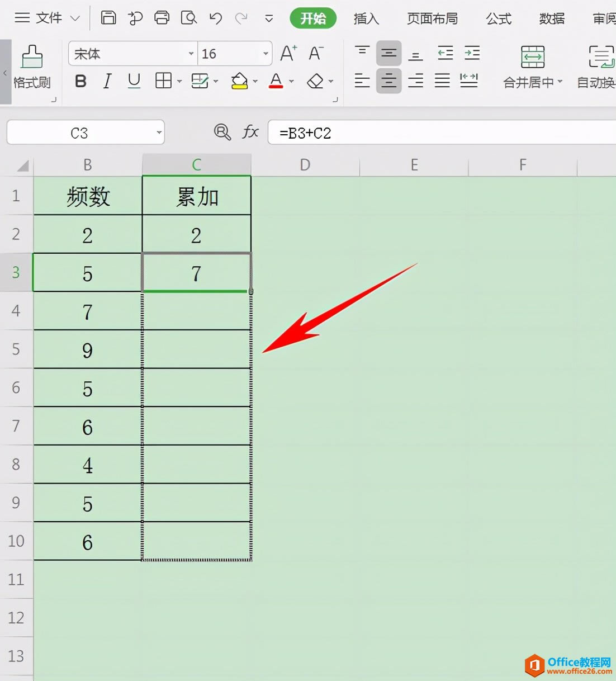This screenshot has width=616, height=681.
Task: Switch to the 插入 tab
Action: (367, 18)
